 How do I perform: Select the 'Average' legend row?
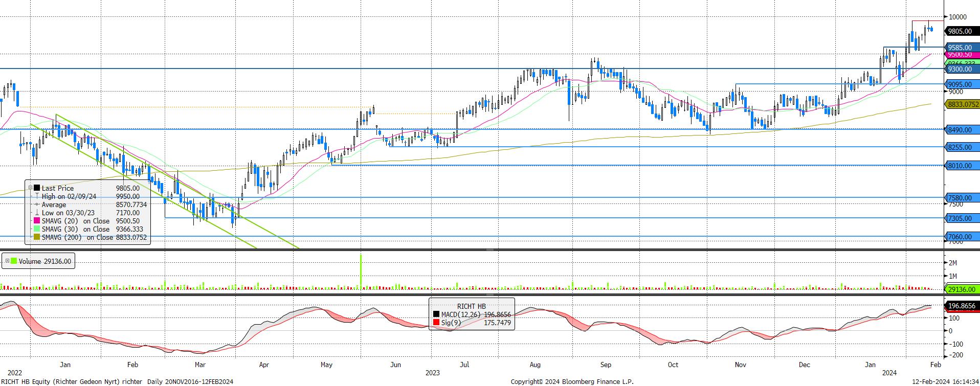click(x=54, y=205)
